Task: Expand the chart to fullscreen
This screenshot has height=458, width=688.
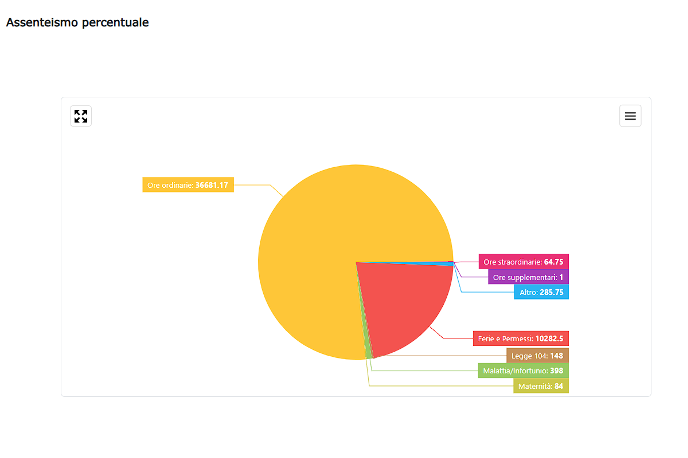Action: coord(81,116)
